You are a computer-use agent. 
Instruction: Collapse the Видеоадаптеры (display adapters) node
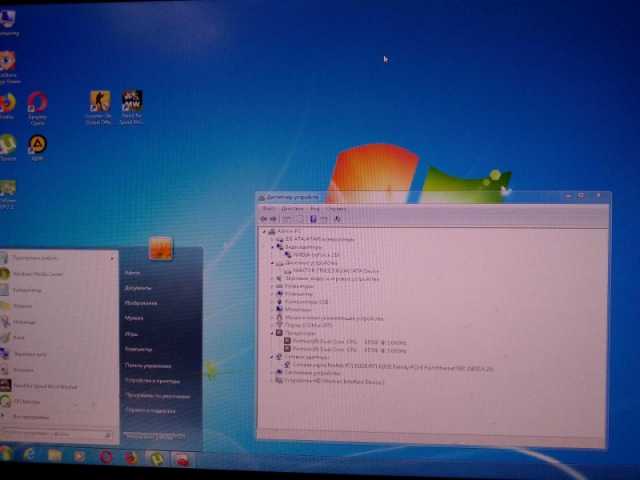pos(273,247)
